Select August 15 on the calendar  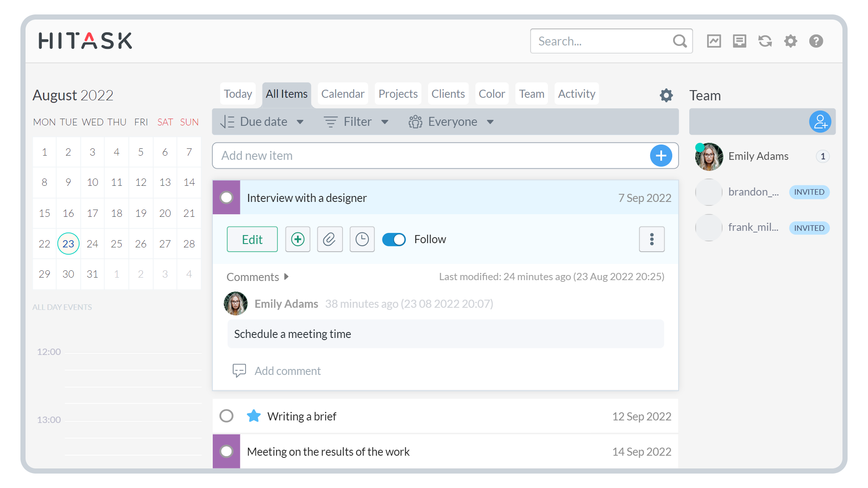click(x=44, y=213)
